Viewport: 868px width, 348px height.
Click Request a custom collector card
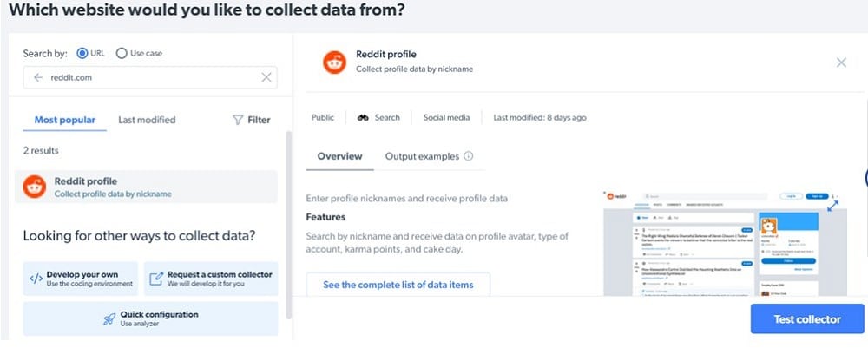point(211,279)
